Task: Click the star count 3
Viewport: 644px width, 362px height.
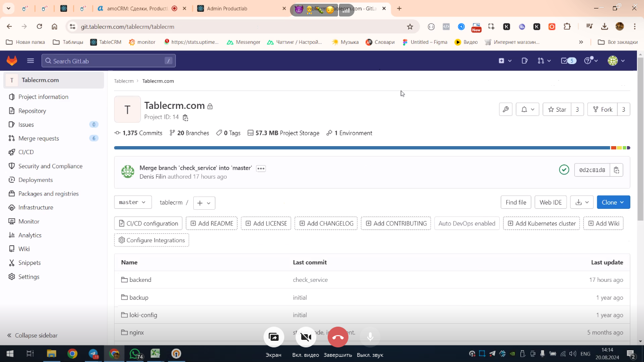Action: click(577, 109)
